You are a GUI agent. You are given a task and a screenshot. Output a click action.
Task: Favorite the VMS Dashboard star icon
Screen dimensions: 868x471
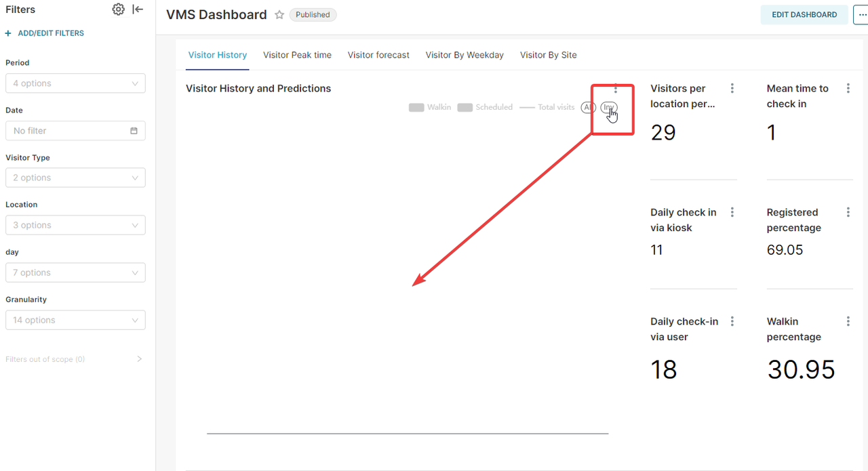click(279, 15)
